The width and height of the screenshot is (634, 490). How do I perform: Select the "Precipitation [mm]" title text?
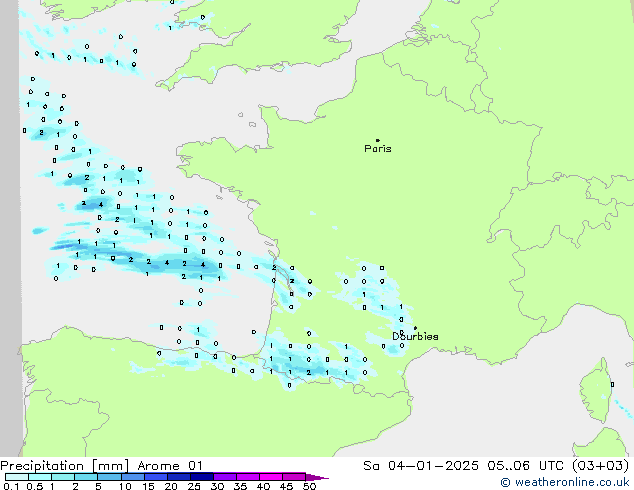65,466
